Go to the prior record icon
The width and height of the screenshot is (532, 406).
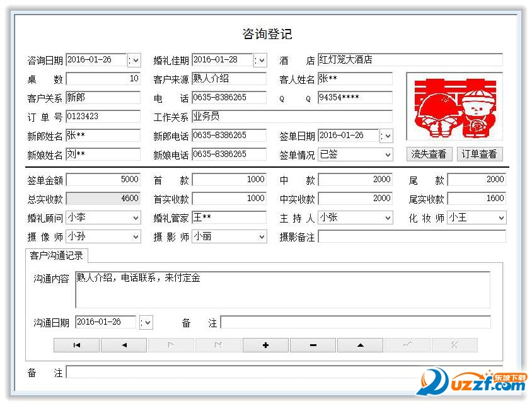tap(124, 345)
